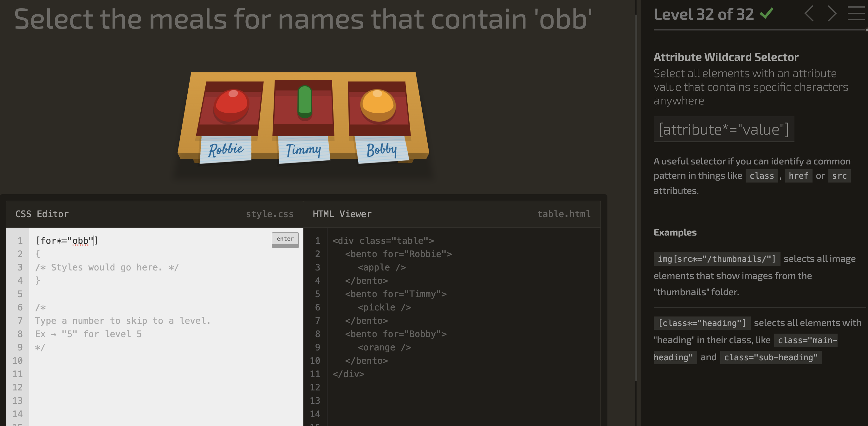The height and width of the screenshot is (426, 868).
Task: Click the Robbie name tag
Action: tap(225, 150)
